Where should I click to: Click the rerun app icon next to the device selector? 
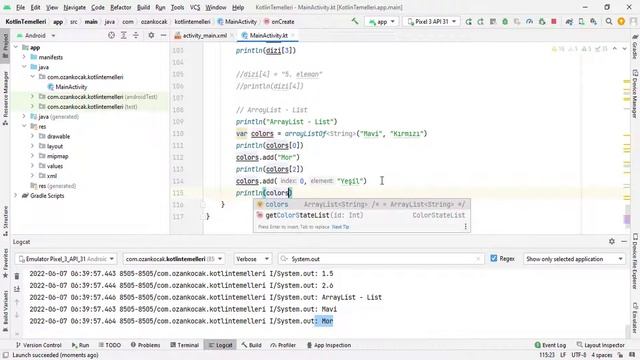click(468, 22)
